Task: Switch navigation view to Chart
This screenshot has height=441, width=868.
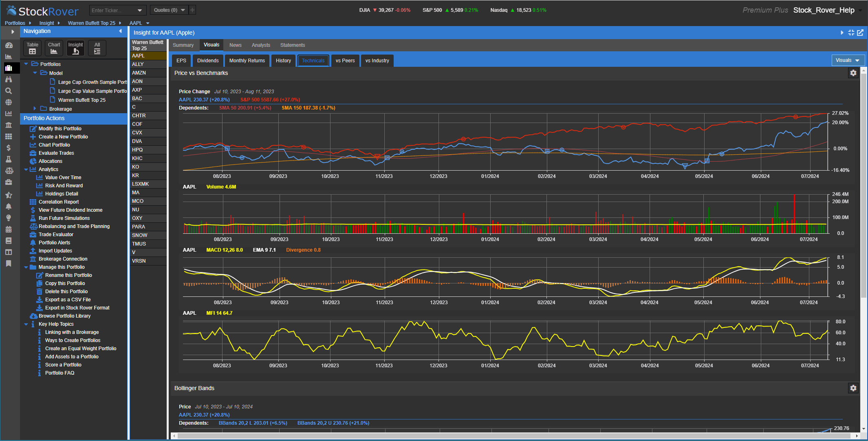Action: [x=54, y=48]
